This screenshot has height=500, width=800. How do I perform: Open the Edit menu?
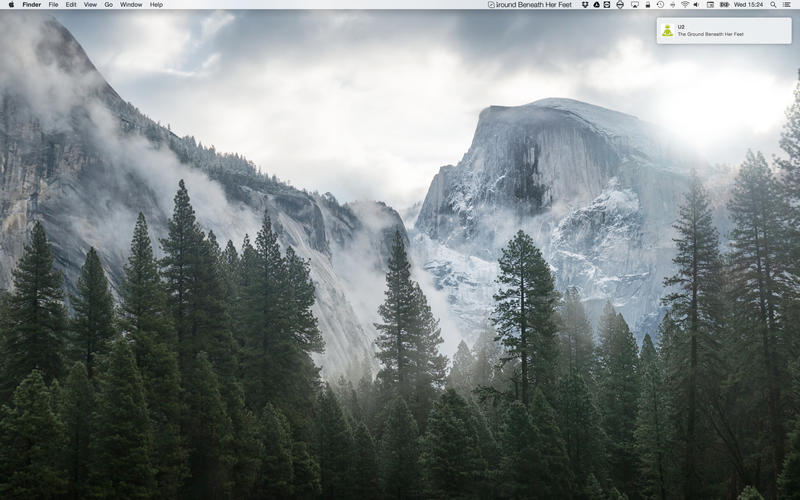[71, 4]
